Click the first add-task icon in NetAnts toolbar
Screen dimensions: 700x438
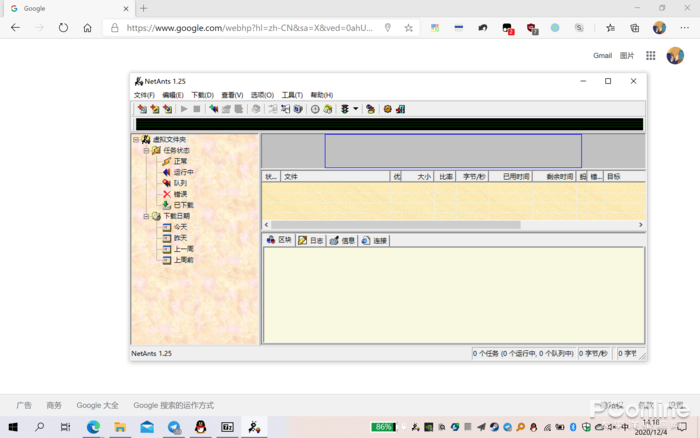point(142,109)
